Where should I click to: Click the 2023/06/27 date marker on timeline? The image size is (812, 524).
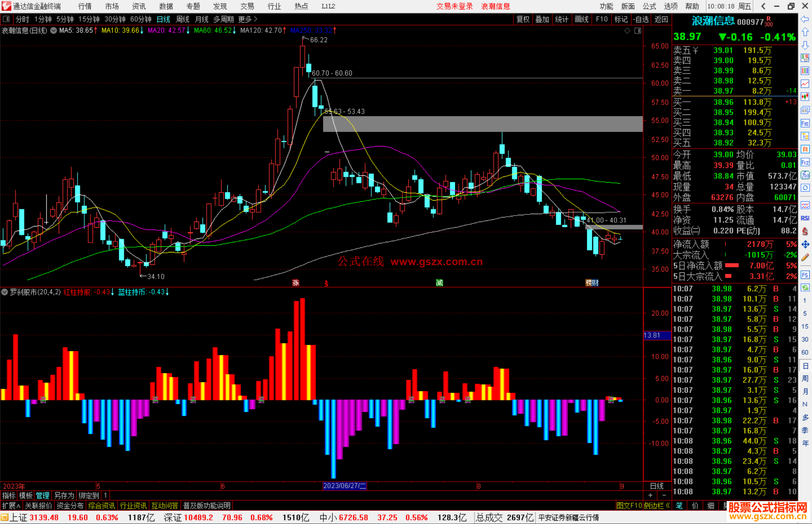pyautogui.click(x=344, y=486)
